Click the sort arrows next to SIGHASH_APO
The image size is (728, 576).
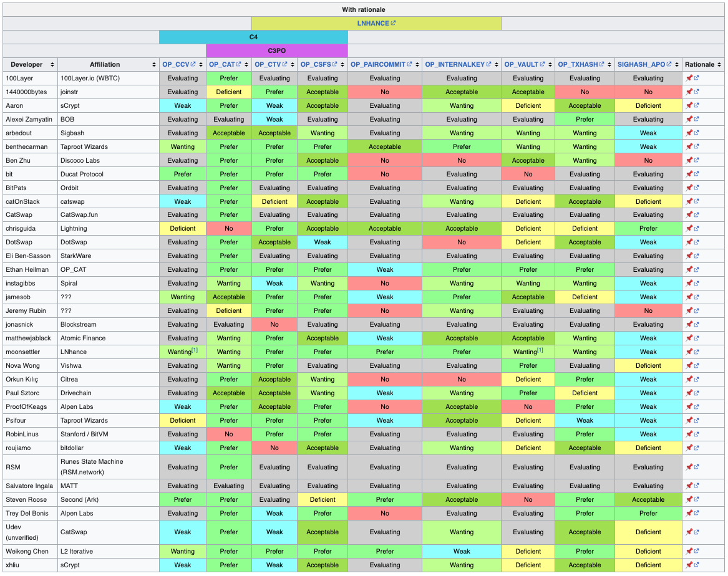677,64
